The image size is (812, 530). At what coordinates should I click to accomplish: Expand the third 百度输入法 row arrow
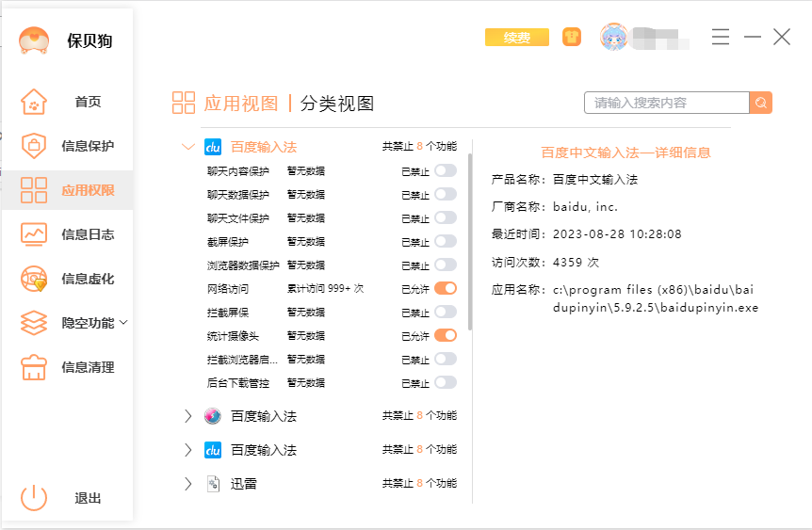(188, 450)
